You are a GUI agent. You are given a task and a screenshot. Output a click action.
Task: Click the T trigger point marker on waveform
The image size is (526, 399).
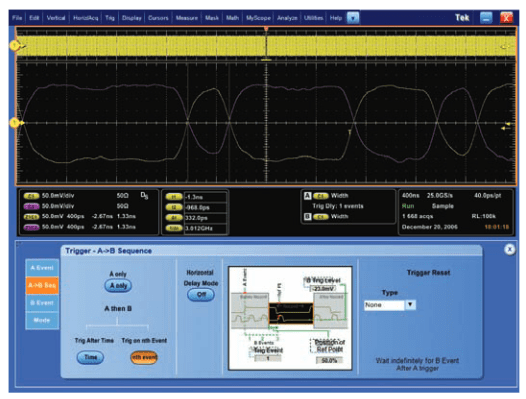(x=349, y=132)
